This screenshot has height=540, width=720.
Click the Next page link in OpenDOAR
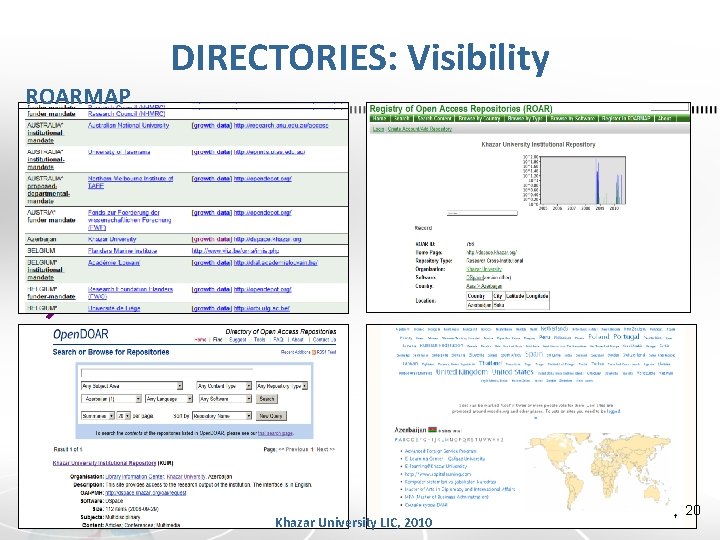coord(325,449)
